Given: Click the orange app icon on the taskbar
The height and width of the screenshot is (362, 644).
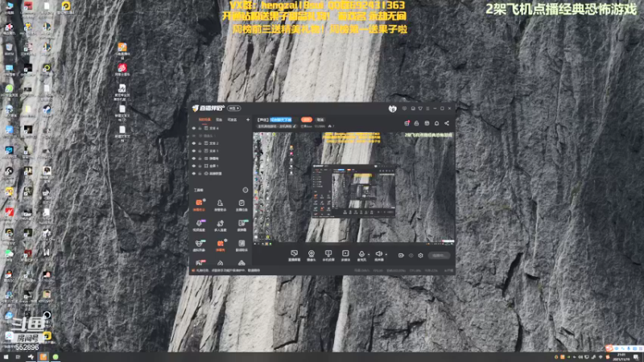Looking at the screenshot, I should (43, 357).
